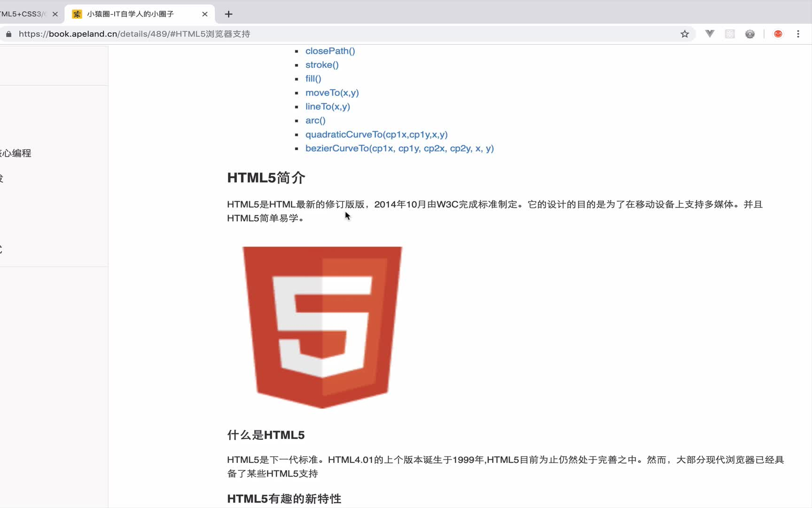Click the HTML5简介 heading
This screenshot has width=812, height=508.
tap(266, 178)
